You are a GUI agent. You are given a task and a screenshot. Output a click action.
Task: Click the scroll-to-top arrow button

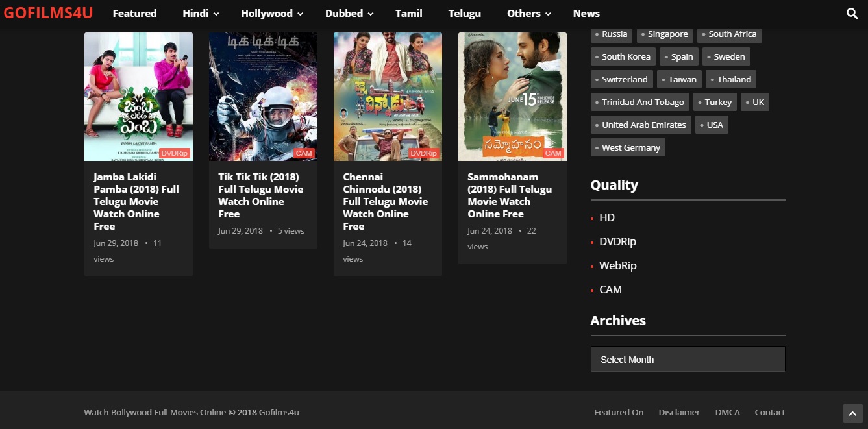pyautogui.click(x=852, y=413)
